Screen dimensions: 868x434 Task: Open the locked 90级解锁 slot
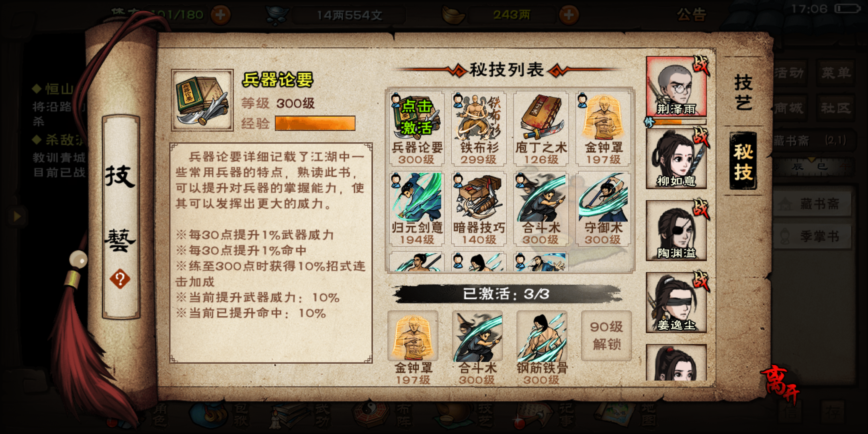point(606,336)
